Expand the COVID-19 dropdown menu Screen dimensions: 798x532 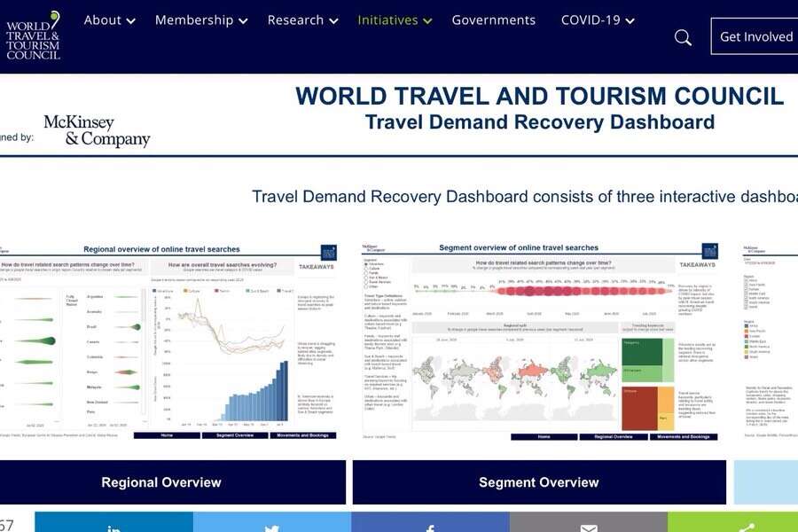pos(598,20)
